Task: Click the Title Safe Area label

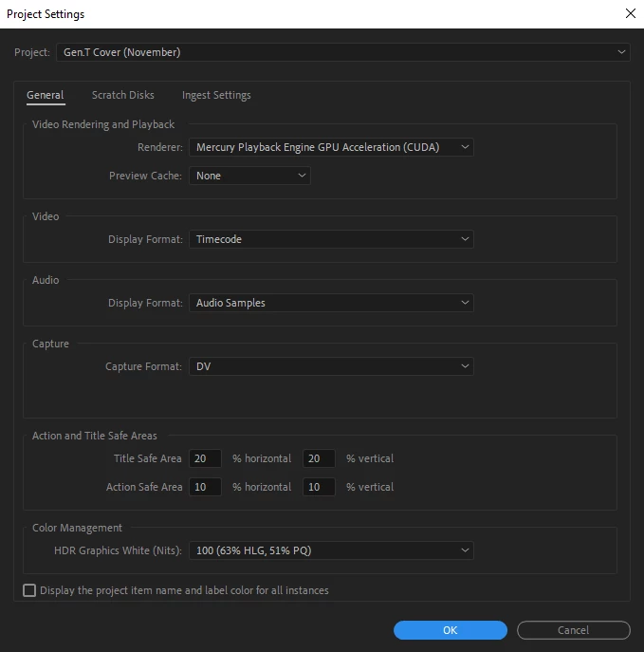Action: tap(148, 458)
